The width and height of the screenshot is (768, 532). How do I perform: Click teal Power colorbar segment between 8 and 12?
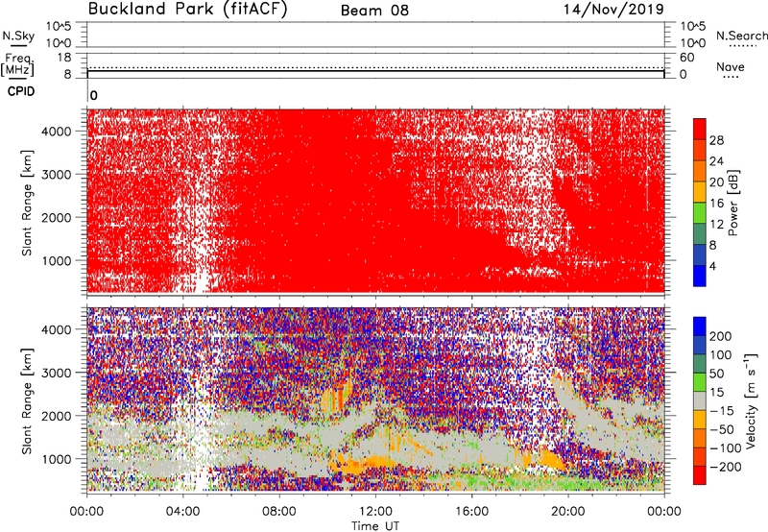700,234
